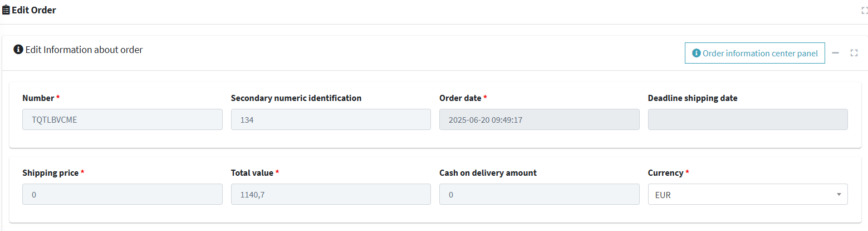
Task: Click the Deadline shipping date label
Action: click(x=693, y=98)
